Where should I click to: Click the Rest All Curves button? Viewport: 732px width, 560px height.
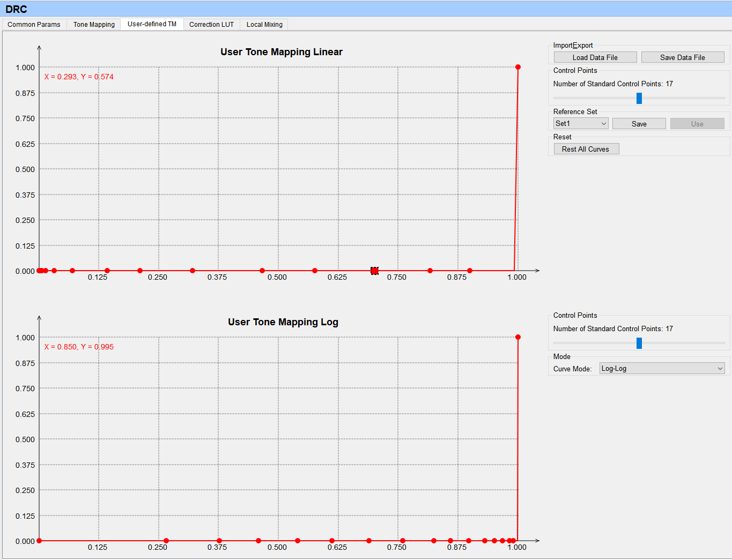pyautogui.click(x=586, y=149)
